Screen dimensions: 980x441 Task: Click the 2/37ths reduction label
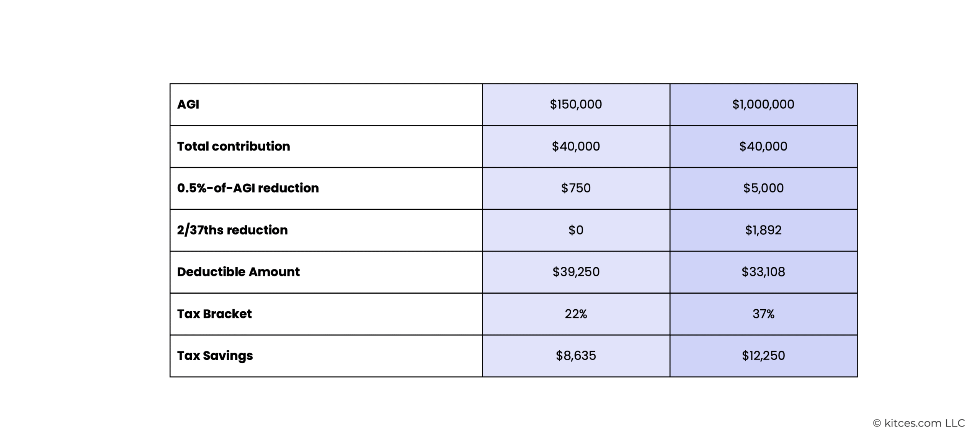(232, 230)
